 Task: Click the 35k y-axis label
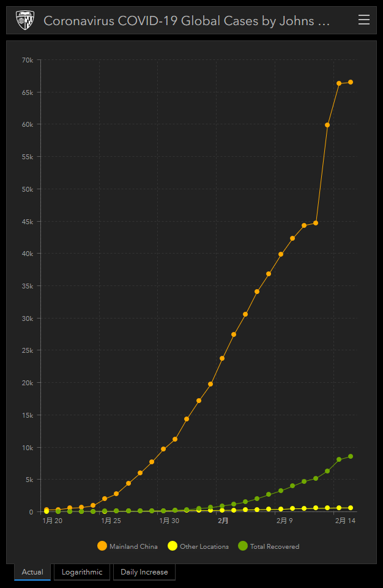click(28, 286)
